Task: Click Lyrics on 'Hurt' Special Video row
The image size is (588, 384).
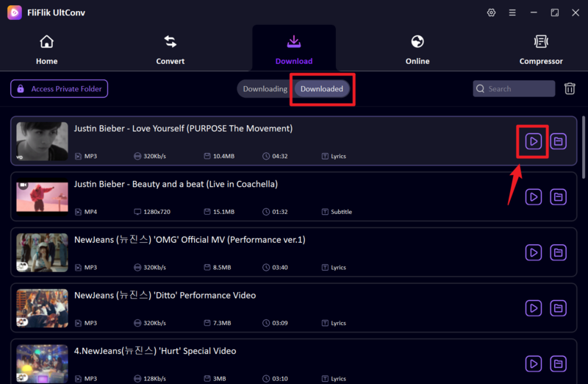Action: coord(334,378)
